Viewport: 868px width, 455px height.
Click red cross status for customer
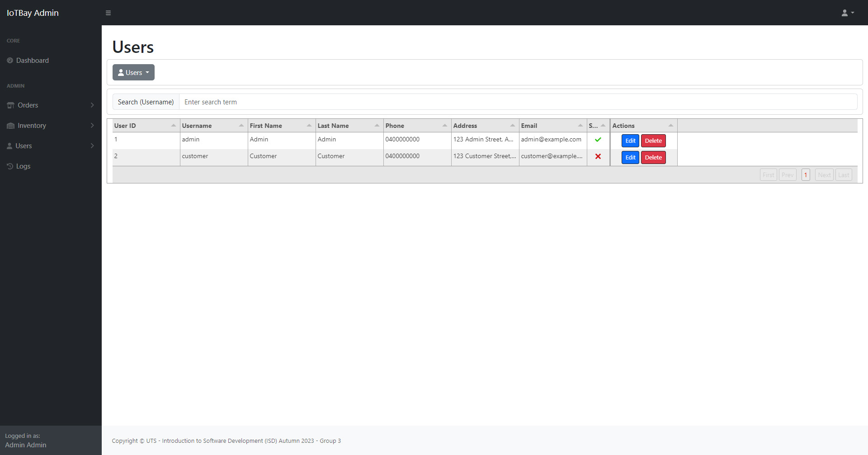598,156
